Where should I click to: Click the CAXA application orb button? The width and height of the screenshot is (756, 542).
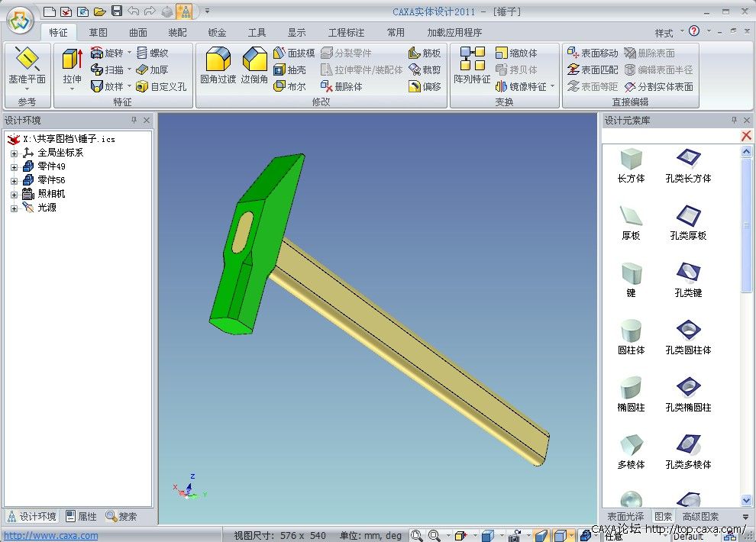(21, 21)
